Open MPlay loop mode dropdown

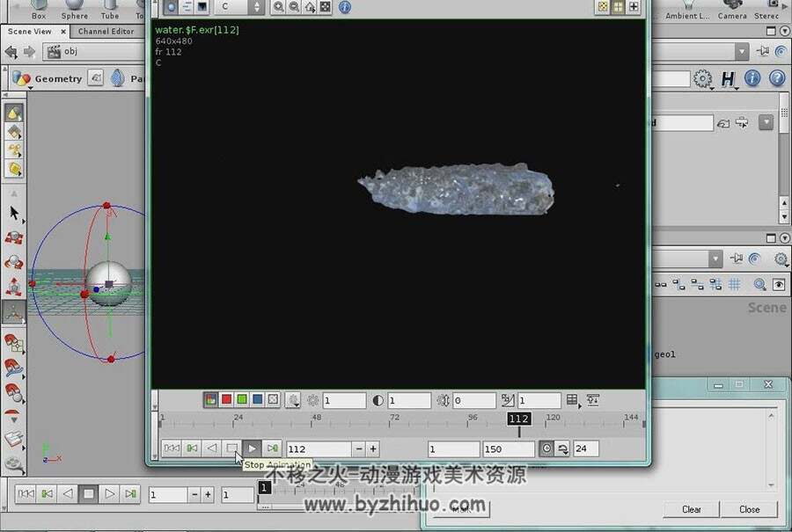pos(562,448)
